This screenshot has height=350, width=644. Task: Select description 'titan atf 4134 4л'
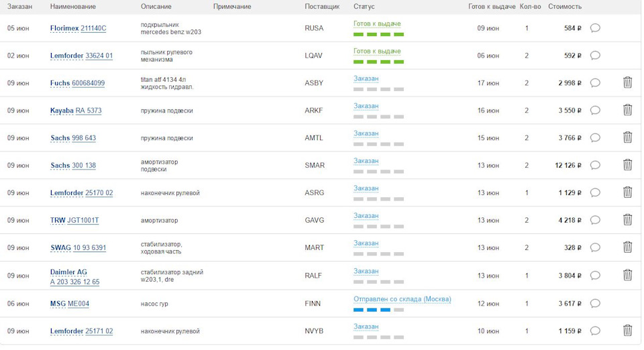pos(163,80)
